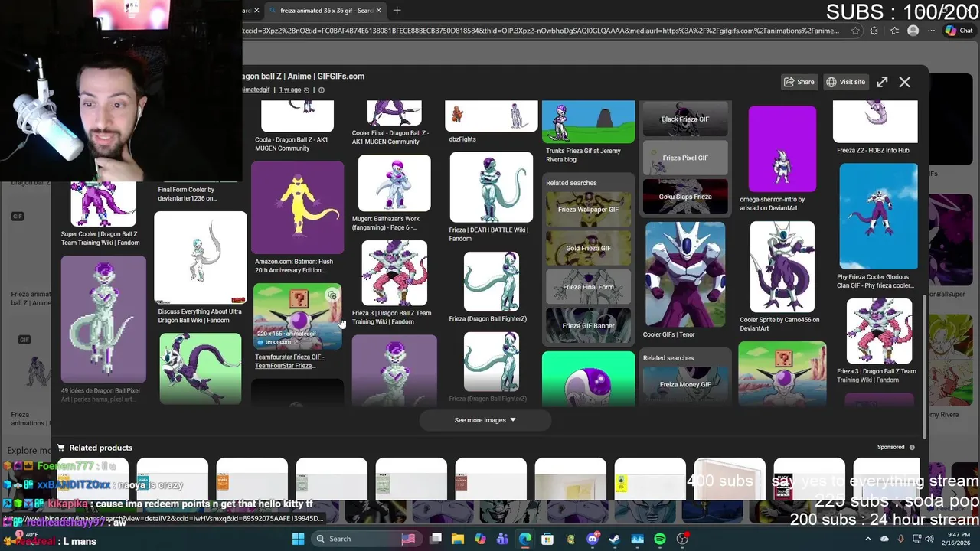Select Frieza Pixel GIF related search
980x551 pixels.
[x=685, y=158]
